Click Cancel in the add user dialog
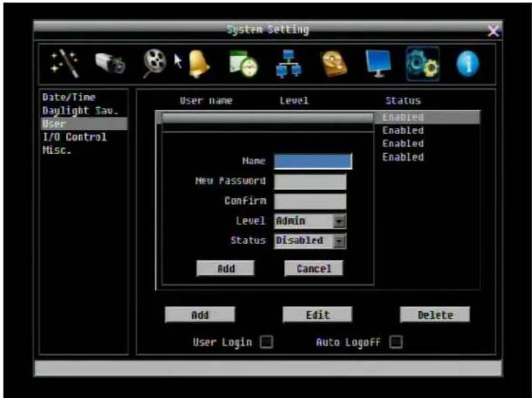The height and width of the screenshot is (398, 532). coord(314,268)
